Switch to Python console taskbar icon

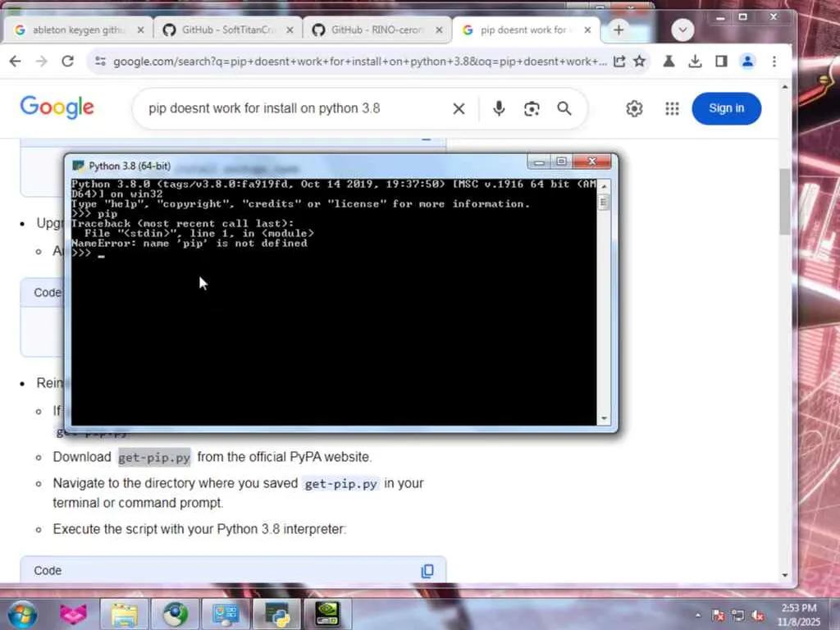pos(276,614)
